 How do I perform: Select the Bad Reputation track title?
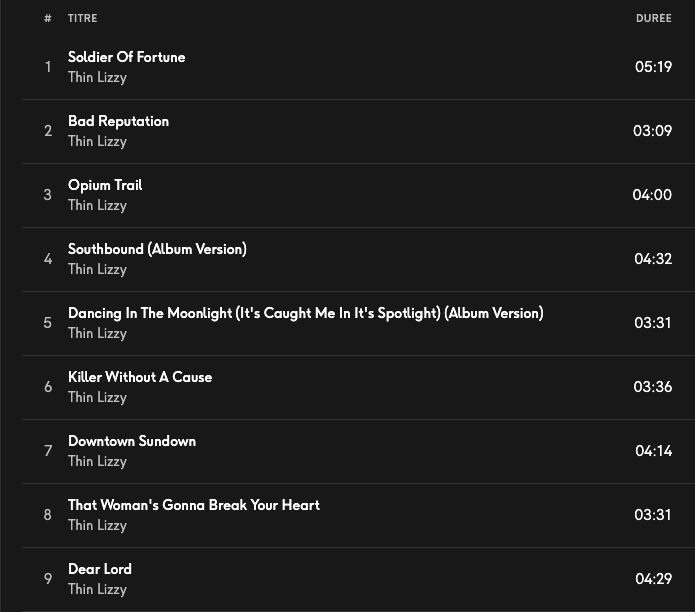click(x=118, y=121)
